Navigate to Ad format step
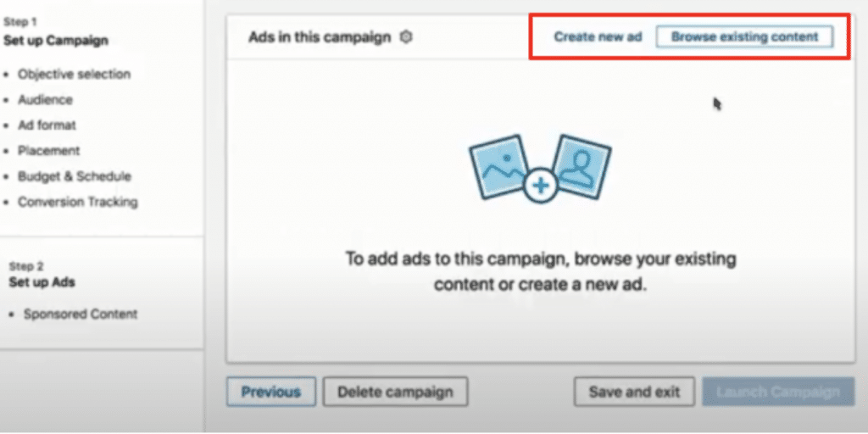This screenshot has height=434, width=868. (x=47, y=125)
